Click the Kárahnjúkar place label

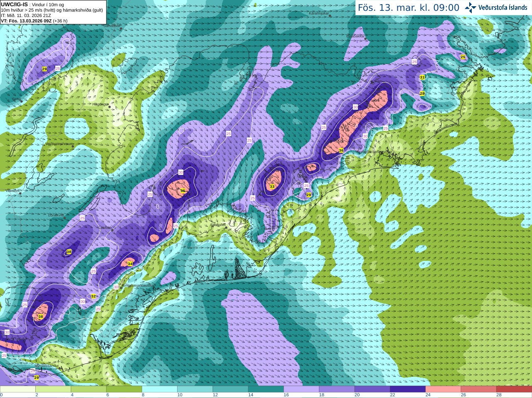319,13
